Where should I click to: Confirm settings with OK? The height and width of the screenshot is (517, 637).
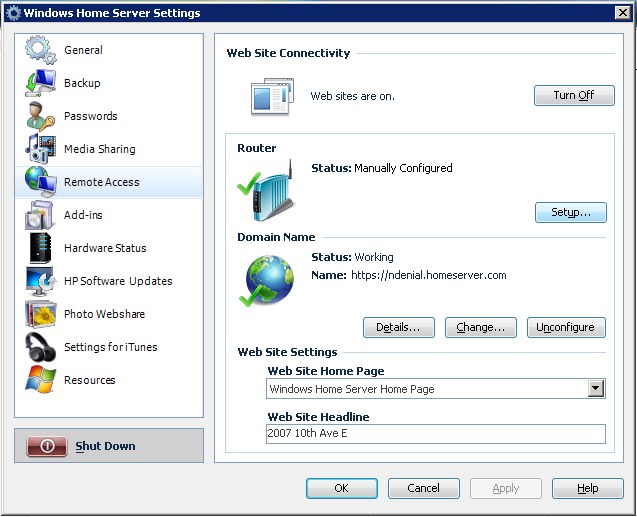coord(342,488)
